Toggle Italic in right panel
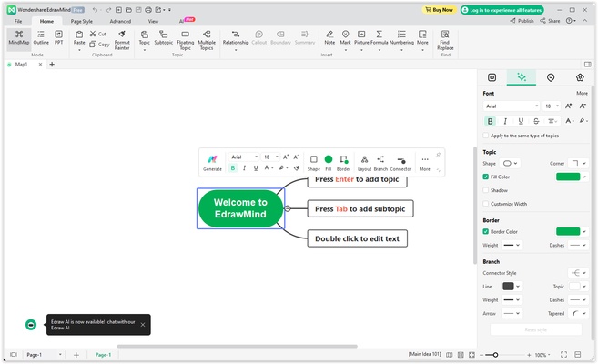The width and height of the screenshot is (598, 364). tap(505, 121)
